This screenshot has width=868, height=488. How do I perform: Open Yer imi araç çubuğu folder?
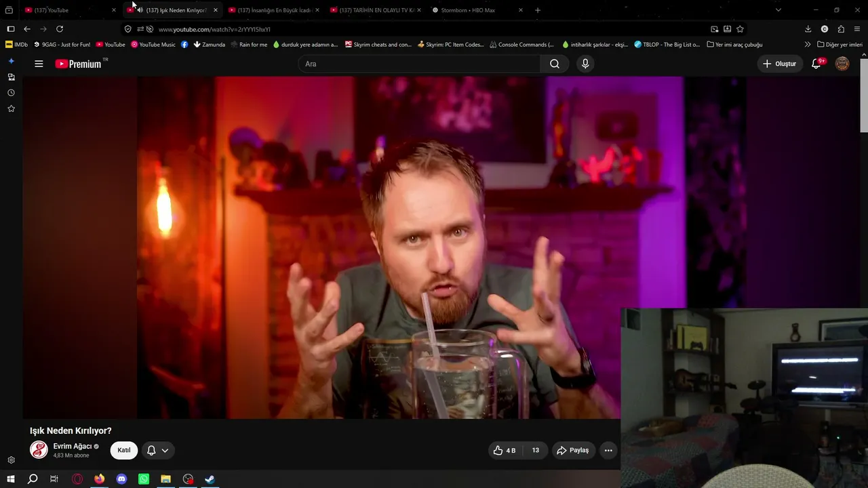pyautogui.click(x=734, y=45)
